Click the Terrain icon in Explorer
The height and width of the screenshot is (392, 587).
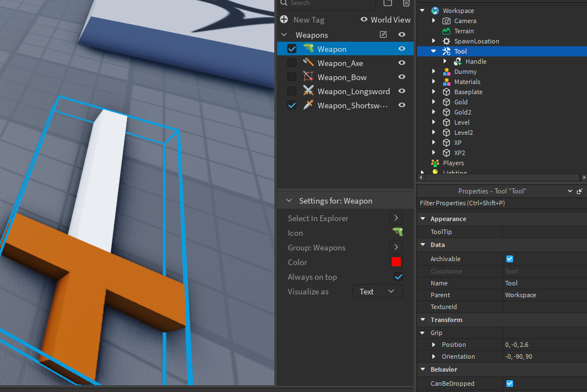point(446,31)
